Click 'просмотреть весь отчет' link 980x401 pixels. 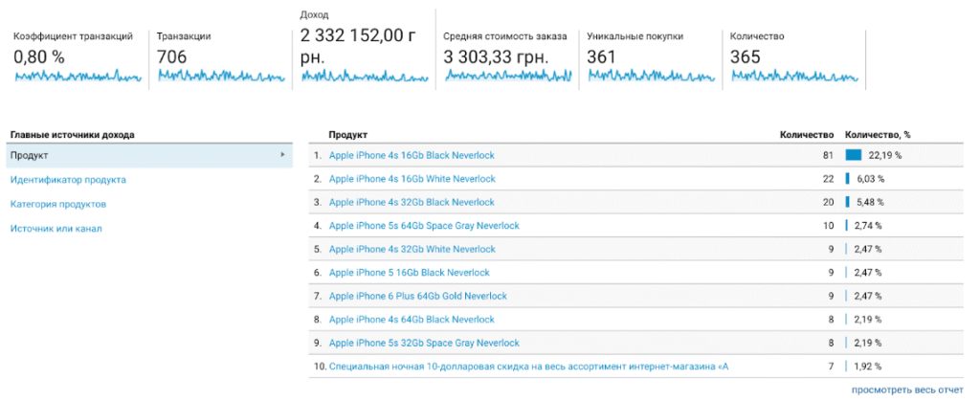(x=907, y=390)
